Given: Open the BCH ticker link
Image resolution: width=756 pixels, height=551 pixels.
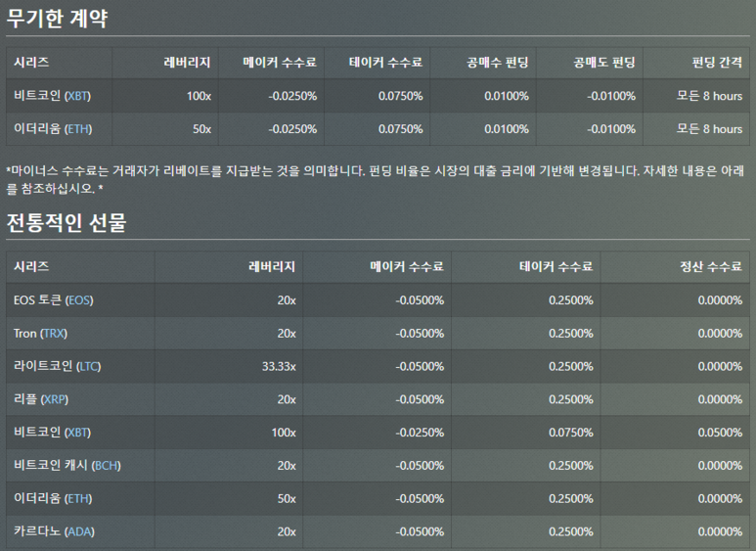Looking at the screenshot, I should tap(106, 466).
